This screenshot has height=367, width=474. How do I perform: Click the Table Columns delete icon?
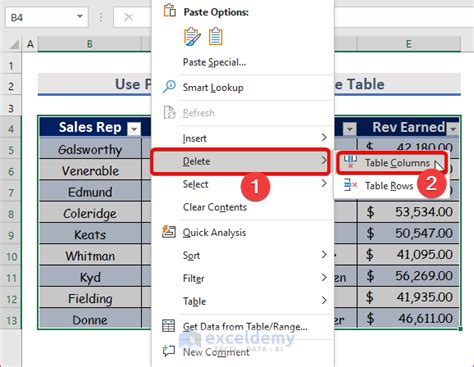(x=350, y=162)
